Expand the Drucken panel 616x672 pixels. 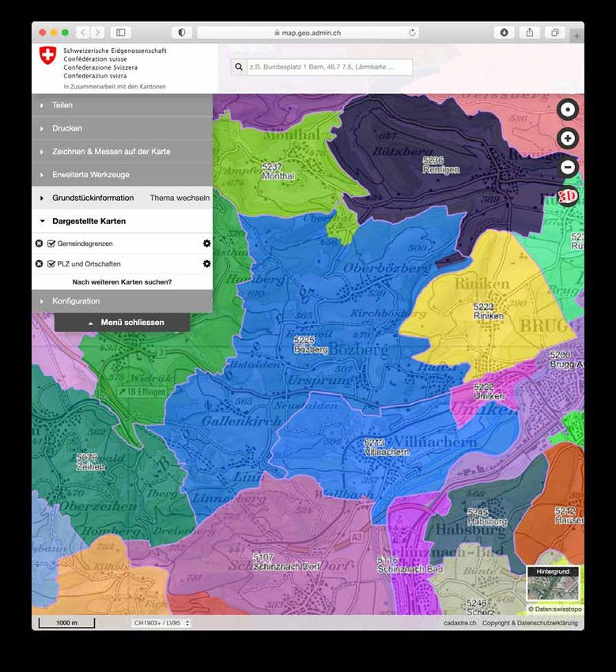pos(67,128)
